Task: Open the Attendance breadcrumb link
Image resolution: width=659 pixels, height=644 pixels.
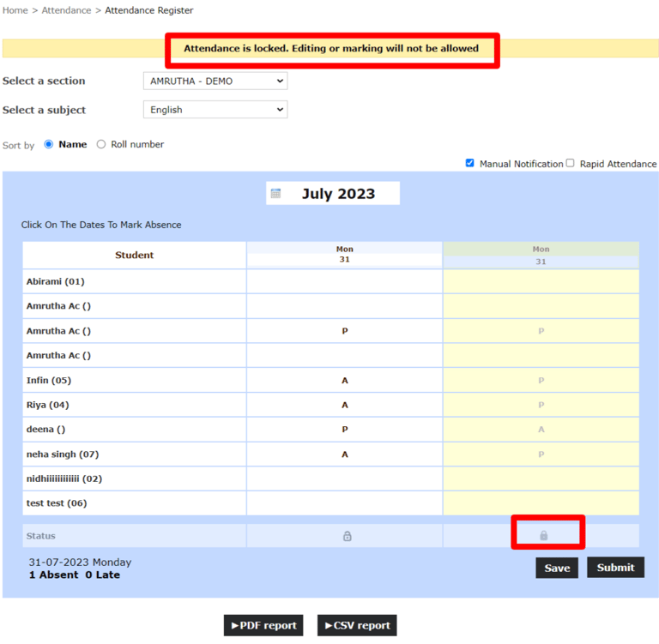Action: pos(66,10)
